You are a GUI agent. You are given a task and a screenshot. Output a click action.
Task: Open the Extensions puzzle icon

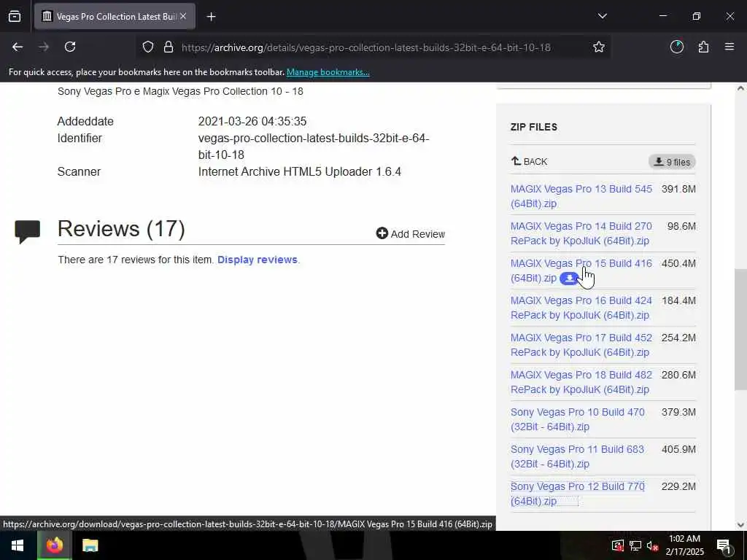703,47
